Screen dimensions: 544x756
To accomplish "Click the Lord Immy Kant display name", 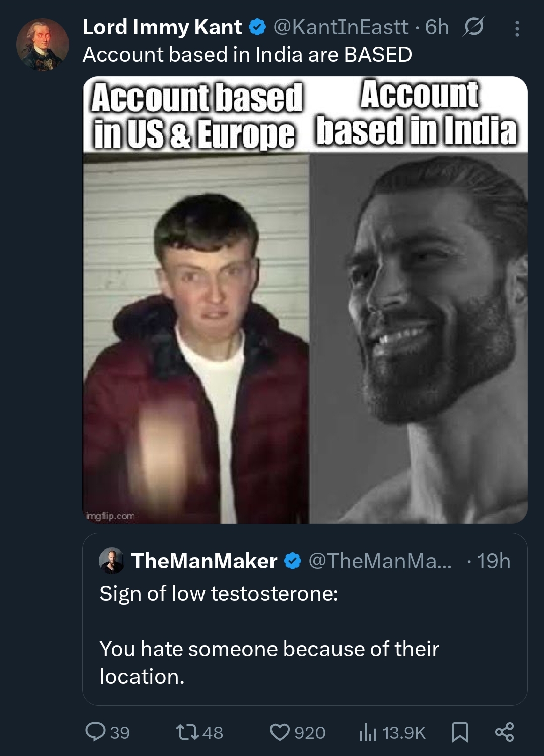I will pyautogui.click(x=162, y=27).
